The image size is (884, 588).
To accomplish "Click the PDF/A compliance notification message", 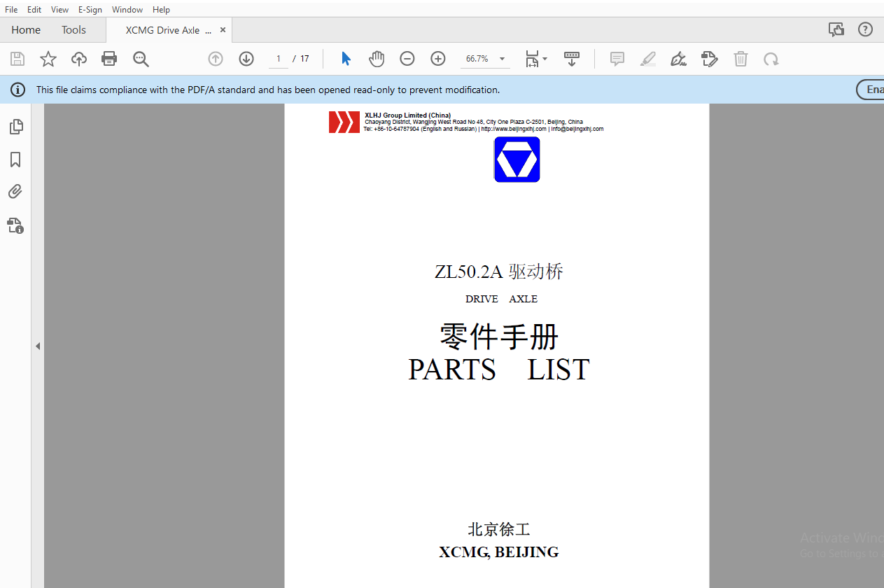I will pyautogui.click(x=268, y=90).
